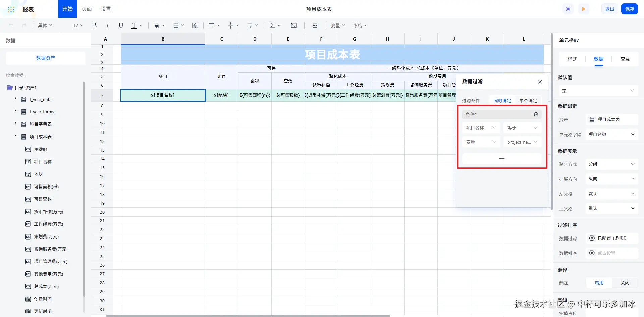Click the redo arrow

24,25
